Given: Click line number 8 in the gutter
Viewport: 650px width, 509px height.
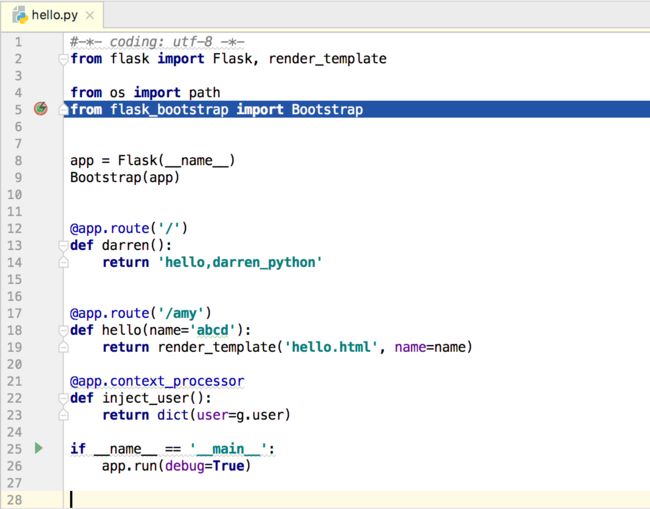Looking at the screenshot, I should tap(18, 160).
